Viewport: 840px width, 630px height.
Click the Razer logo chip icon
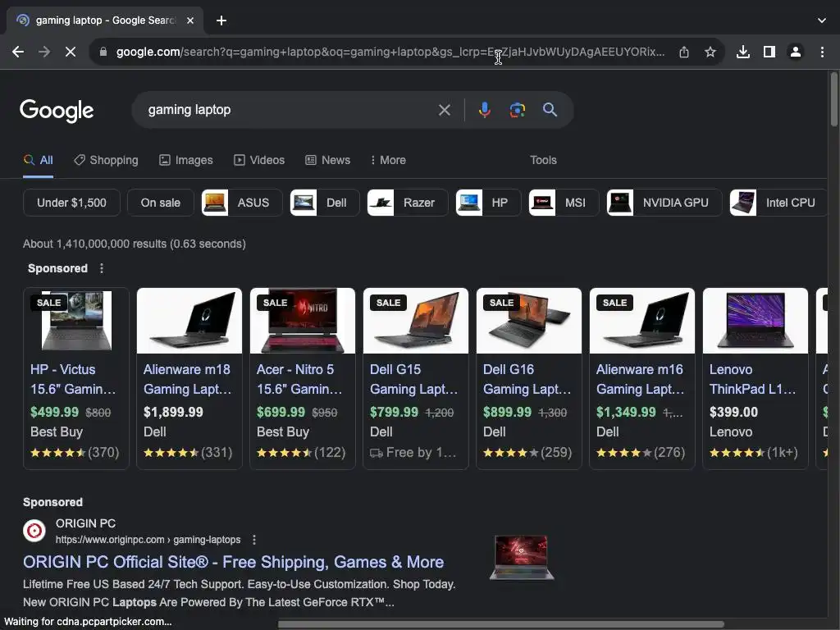(381, 203)
